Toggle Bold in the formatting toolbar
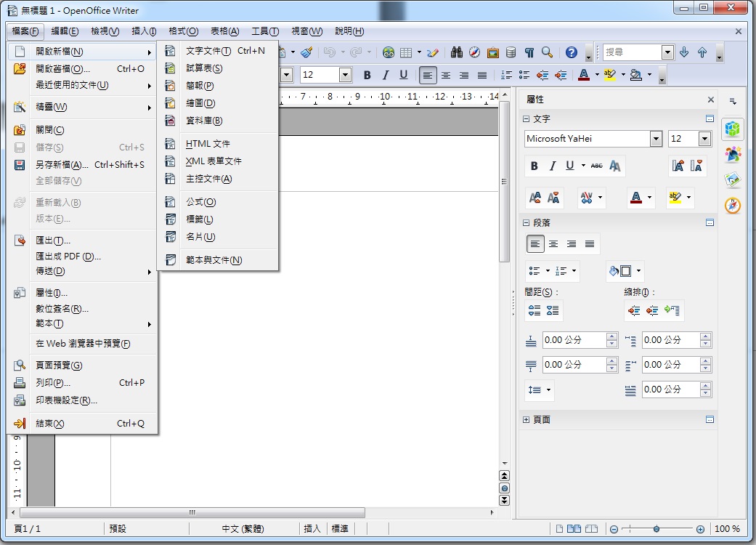The image size is (756, 545). 367,75
